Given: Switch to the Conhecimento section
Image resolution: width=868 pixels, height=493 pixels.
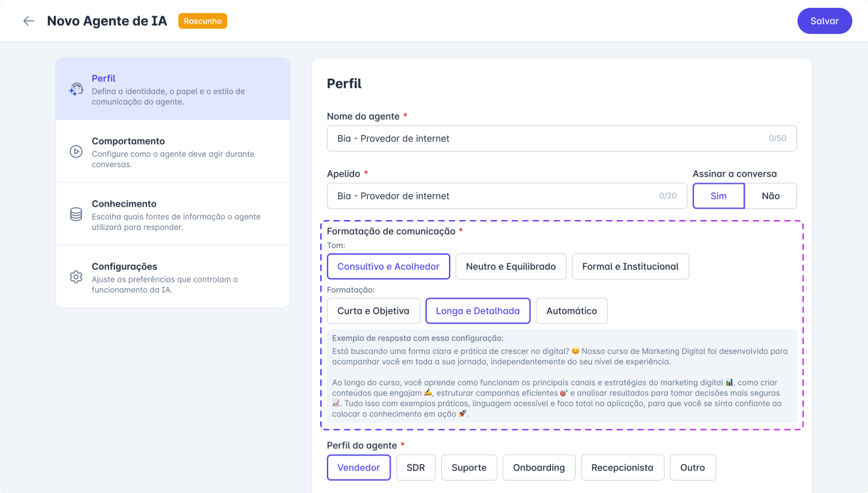Looking at the screenshot, I should coord(173,213).
